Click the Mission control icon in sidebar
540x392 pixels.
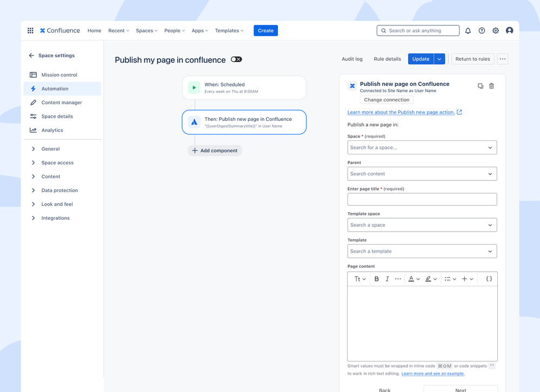(x=33, y=75)
